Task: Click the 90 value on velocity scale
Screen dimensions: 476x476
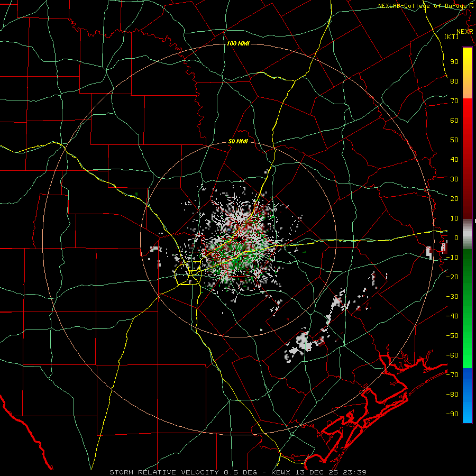Action: pyautogui.click(x=454, y=62)
